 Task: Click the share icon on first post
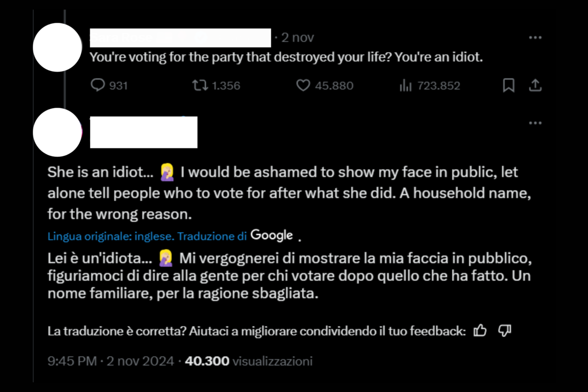[x=535, y=86]
